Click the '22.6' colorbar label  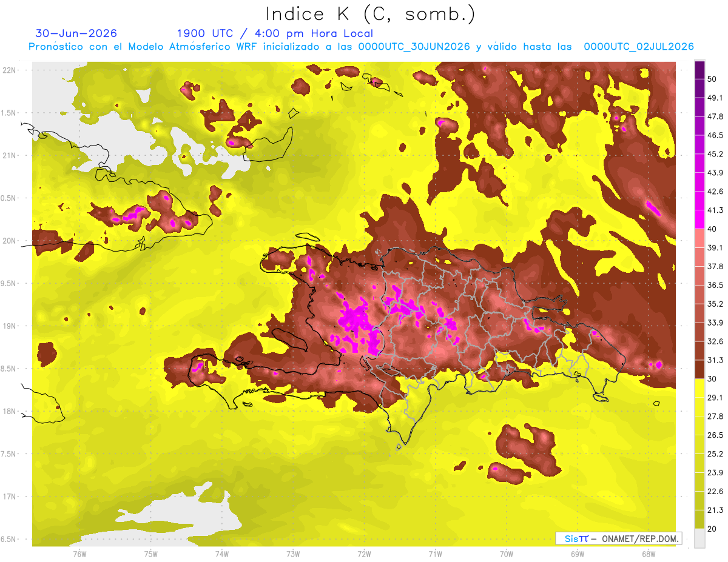[715, 492]
